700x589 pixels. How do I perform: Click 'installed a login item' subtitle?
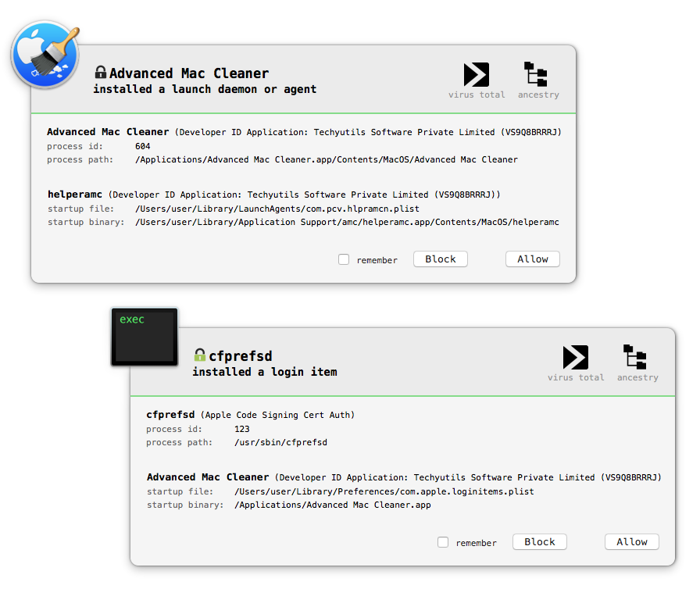[x=265, y=372]
